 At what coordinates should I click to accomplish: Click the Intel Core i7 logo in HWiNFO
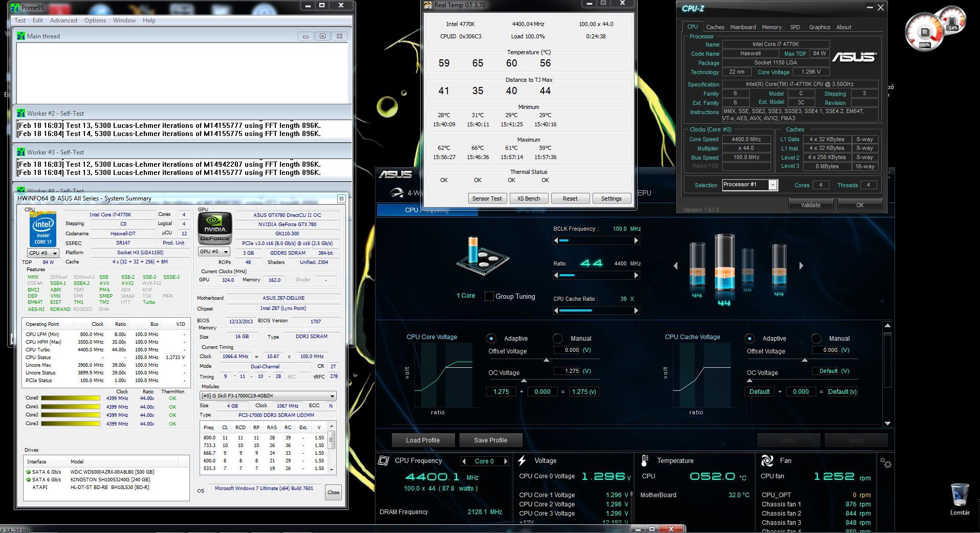click(x=43, y=230)
